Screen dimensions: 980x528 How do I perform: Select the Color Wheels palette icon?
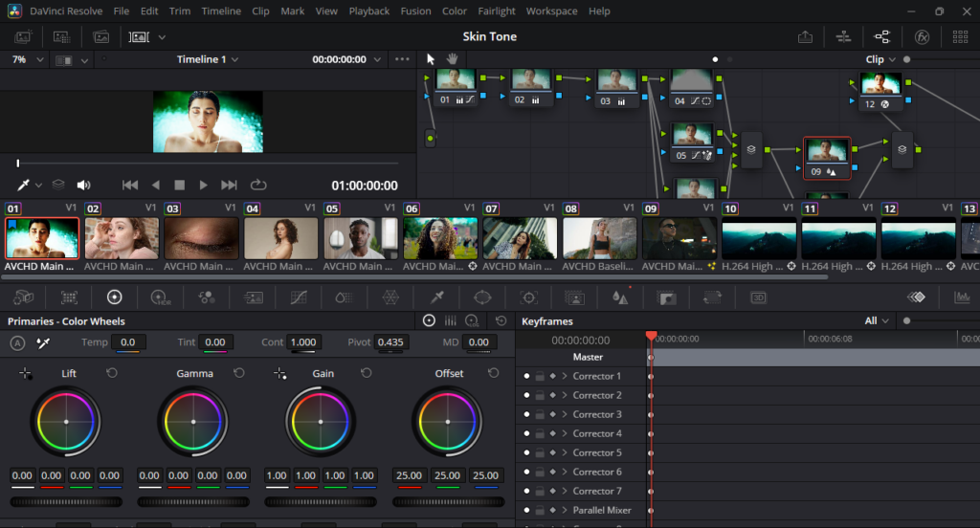(x=115, y=297)
